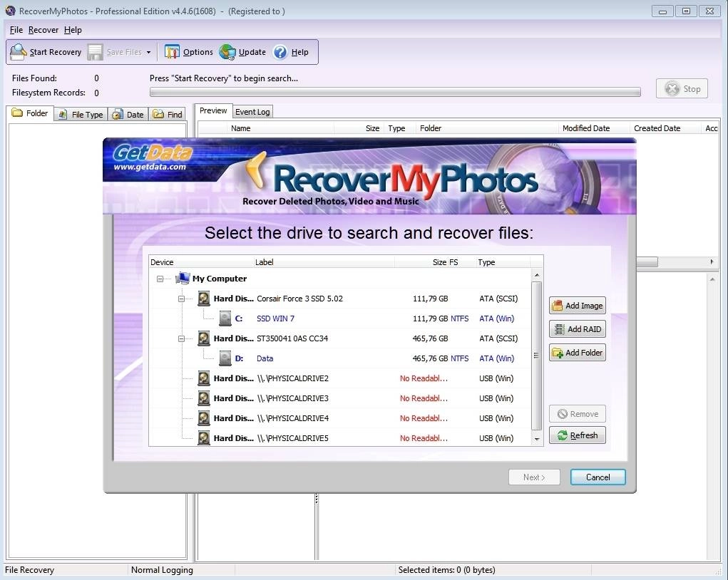Open the Recover menu
The image size is (728, 580).
click(x=43, y=30)
